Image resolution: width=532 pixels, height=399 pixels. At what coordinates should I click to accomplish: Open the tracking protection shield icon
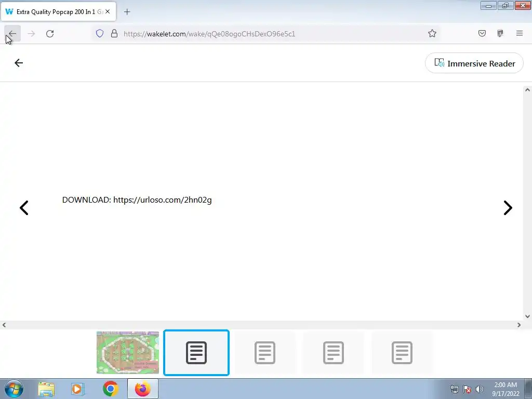[x=99, y=33]
